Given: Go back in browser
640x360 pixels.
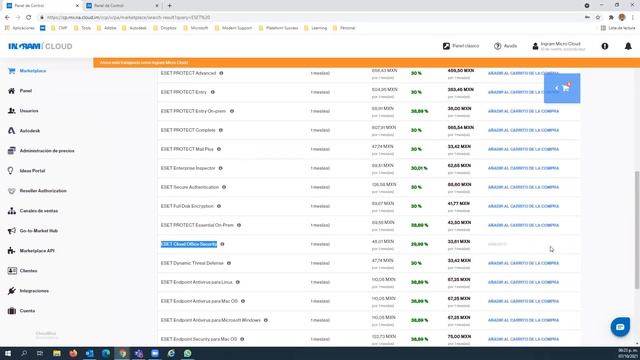Looking at the screenshot, I should tap(7, 18).
